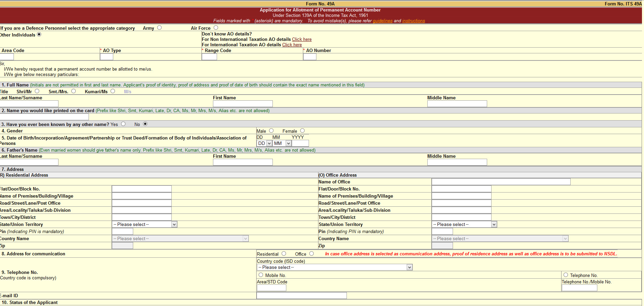
Task: Choose Smt./Mrs. title option
Action: pyautogui.click(x=74, y=91)
